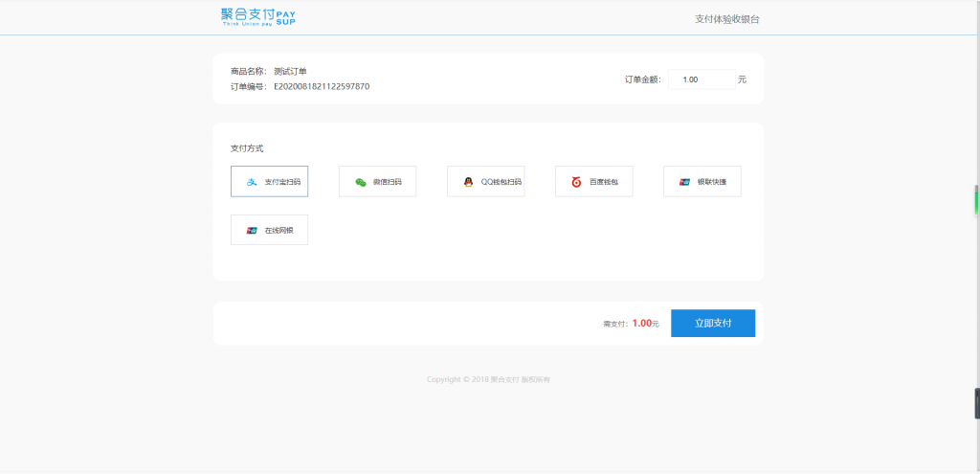Viewport: 980px width, 474px height.
Task: Click the UnionPay icon beside 在线网银
Action: (252, 230)
